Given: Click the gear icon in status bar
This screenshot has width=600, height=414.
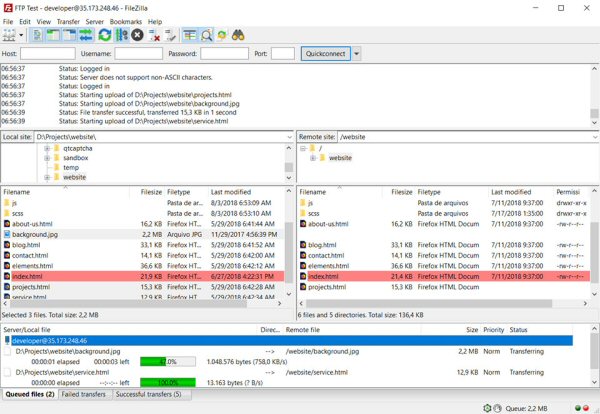Looking at the screenshot, I should 487,408.
